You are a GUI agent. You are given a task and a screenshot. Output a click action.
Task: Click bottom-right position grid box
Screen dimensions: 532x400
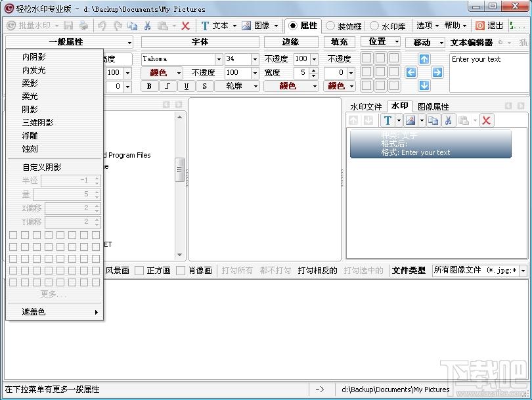tap(394, 85)
